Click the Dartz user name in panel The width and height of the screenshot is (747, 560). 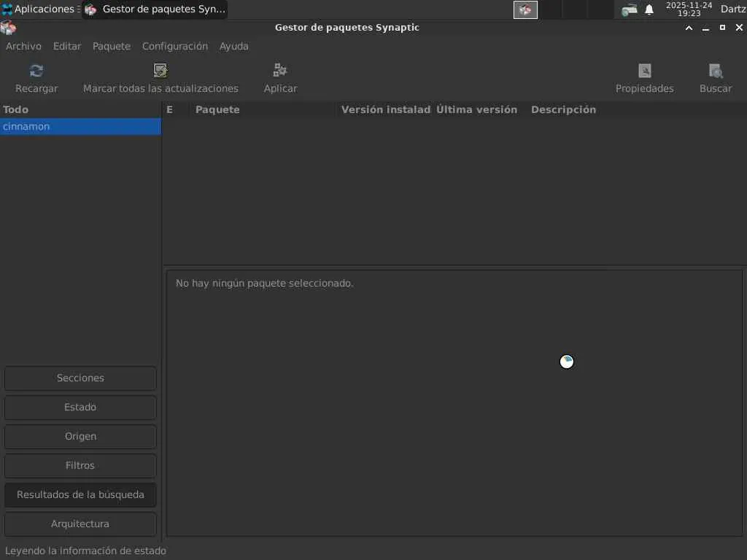733,9
